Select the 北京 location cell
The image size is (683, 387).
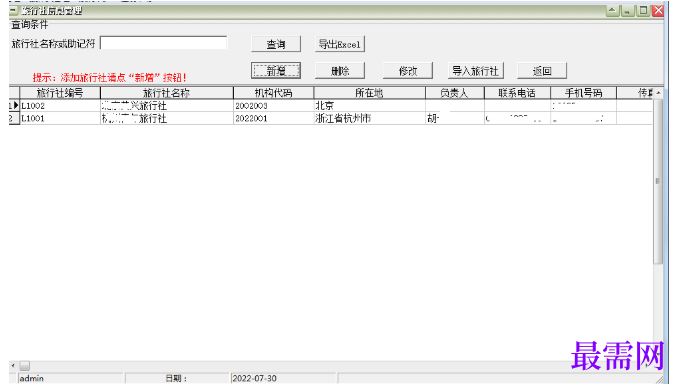tap(369, 105)
